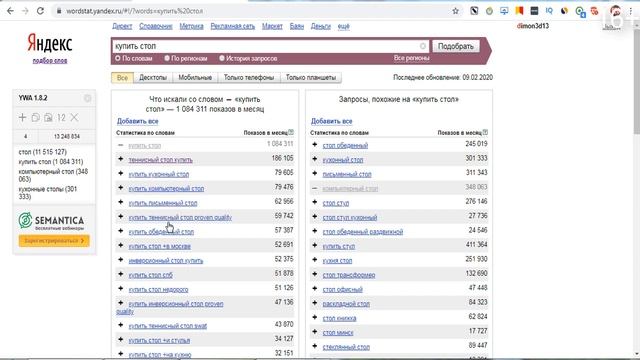Reload the page with refresh icon

(40, 11)
